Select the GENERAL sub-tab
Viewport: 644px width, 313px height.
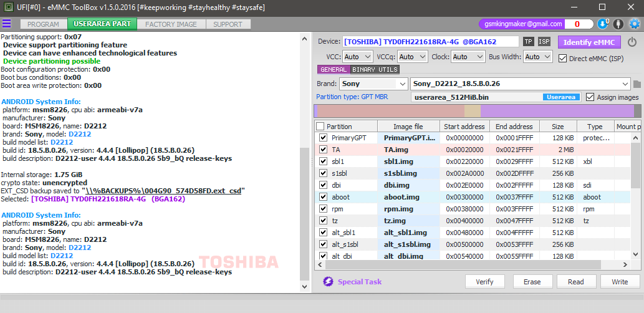[334, 69]
